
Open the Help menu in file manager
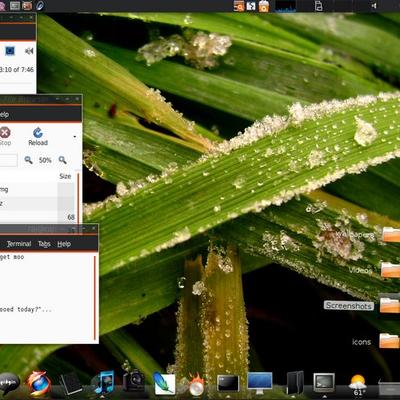tap(4, 115)
